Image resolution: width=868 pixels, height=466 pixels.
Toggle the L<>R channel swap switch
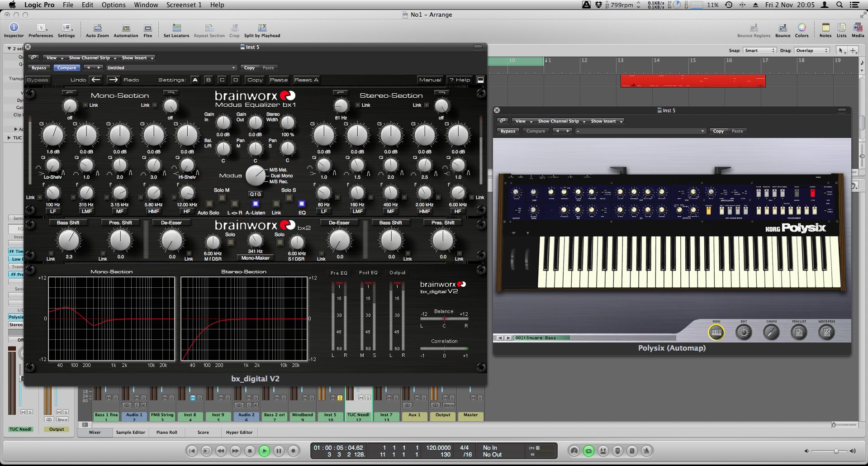pyautogui.click(x=235, y=204)
